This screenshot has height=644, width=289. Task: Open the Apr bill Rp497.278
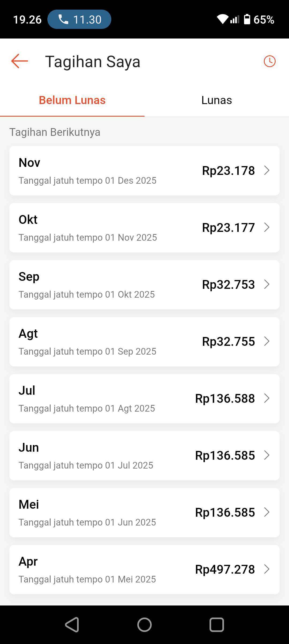click(144, 569)
